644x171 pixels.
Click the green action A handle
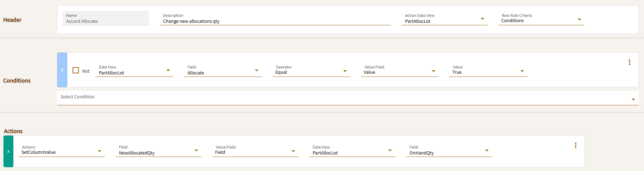click(x=8, y=151)
